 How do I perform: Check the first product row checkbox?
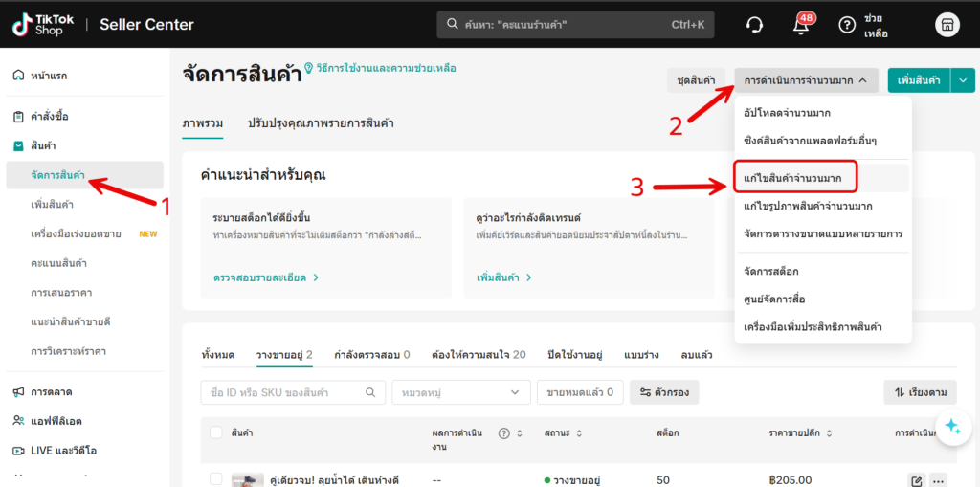tap(216, 479)
